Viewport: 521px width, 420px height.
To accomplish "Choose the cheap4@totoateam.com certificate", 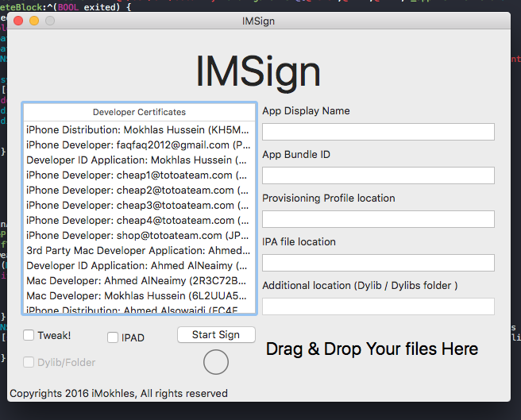I will click(139, 220).
